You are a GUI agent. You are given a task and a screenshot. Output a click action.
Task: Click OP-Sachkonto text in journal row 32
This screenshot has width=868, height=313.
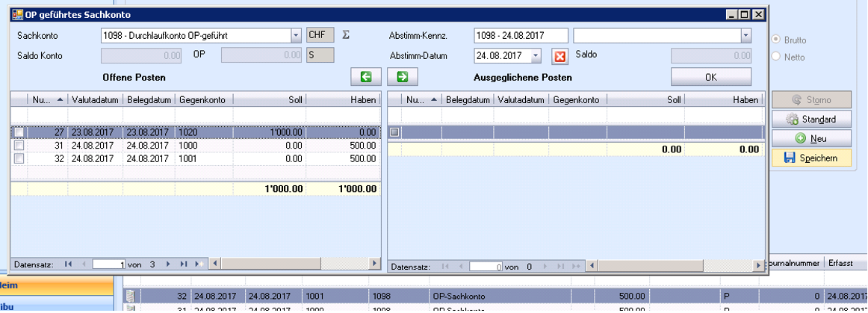(457, 297)
